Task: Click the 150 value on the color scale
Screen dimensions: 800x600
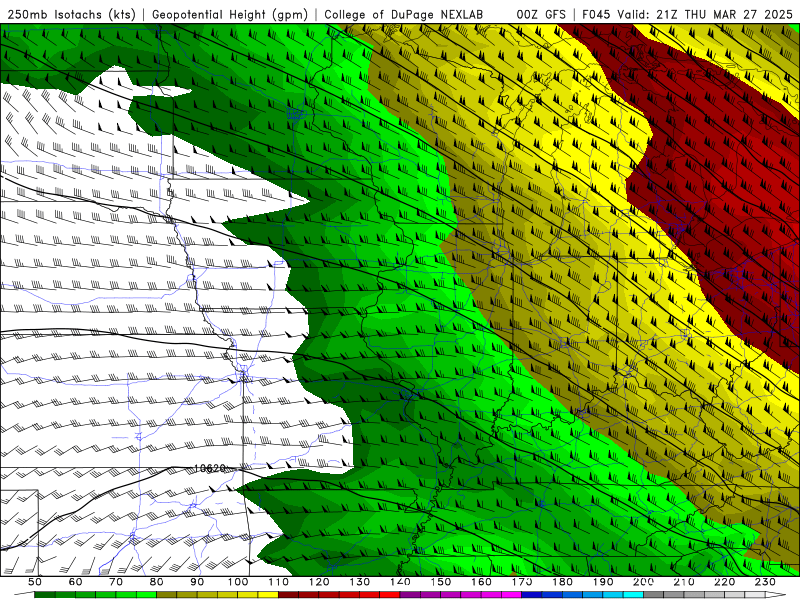Action: 441,582
